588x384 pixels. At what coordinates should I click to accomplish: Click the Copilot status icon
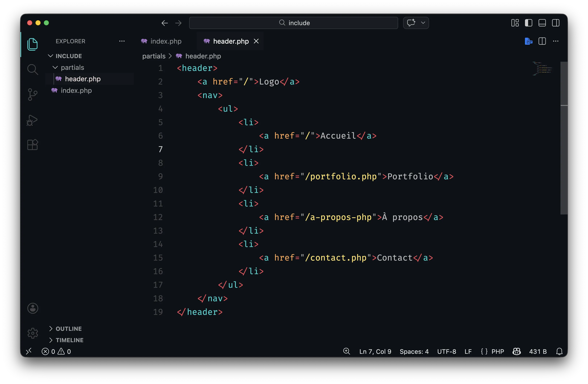pos(517,351)
